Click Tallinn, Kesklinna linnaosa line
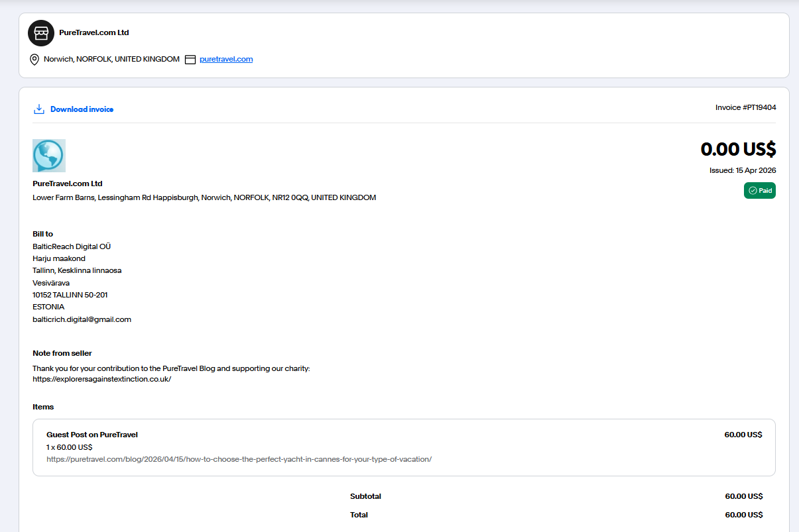This screenshot has width=799, height=532. 77,270
